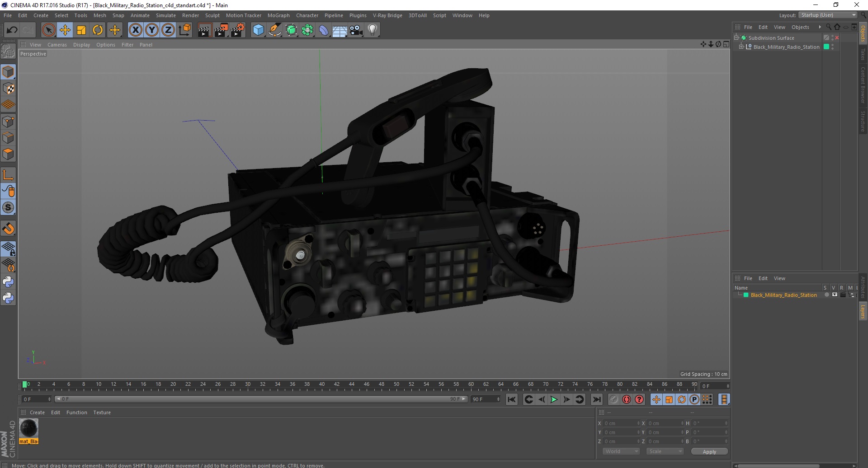The image size is (868, 468).
Task: Toggle viewport maximize icon
Action: pos(726,44)
